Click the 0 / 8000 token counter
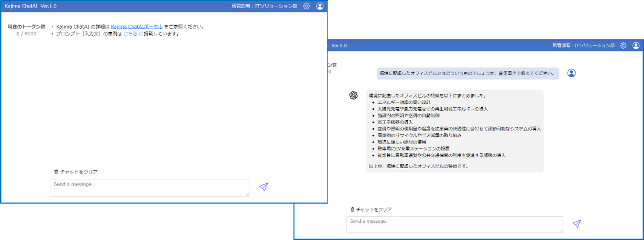644x240 pixels. click(x=26, y=34)
